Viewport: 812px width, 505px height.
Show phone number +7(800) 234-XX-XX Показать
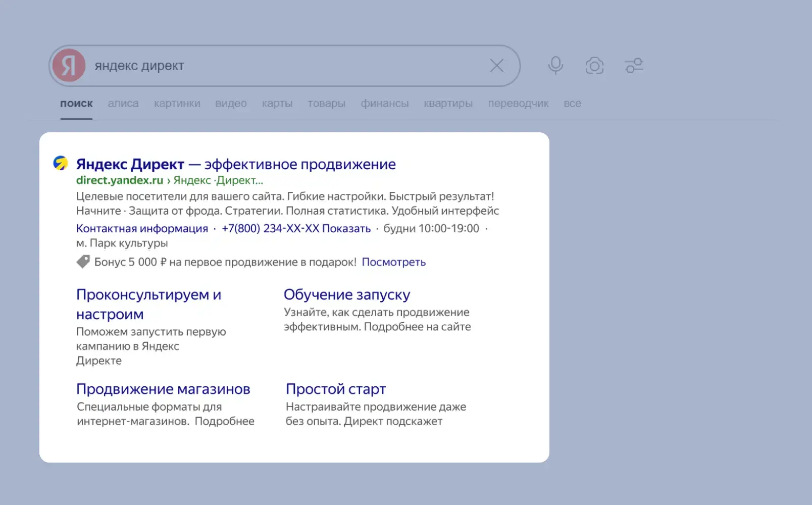296,228
